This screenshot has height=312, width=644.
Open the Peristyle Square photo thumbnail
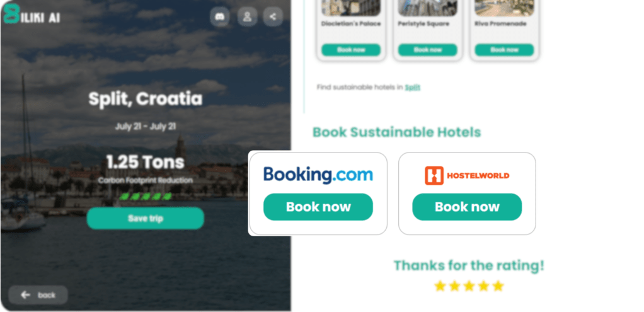click(428, 7)
